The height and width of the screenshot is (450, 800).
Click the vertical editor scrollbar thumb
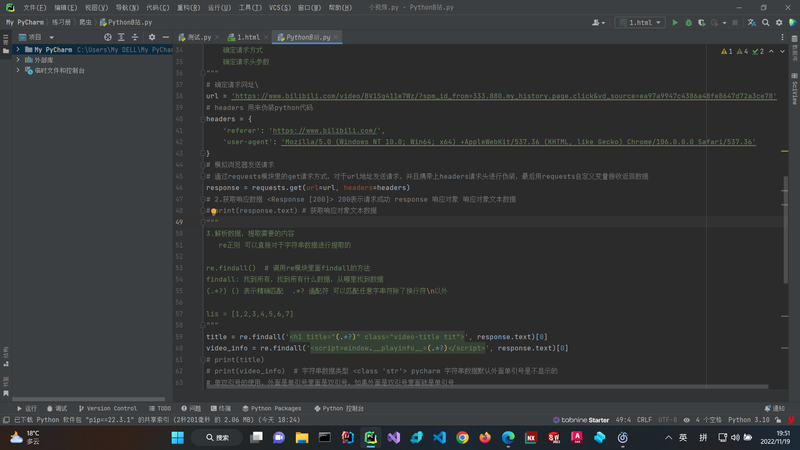click(x=786, y=230)
